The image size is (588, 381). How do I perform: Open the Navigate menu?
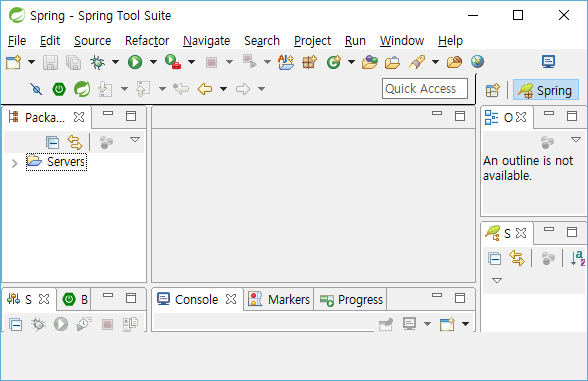[x=207, y=40]
